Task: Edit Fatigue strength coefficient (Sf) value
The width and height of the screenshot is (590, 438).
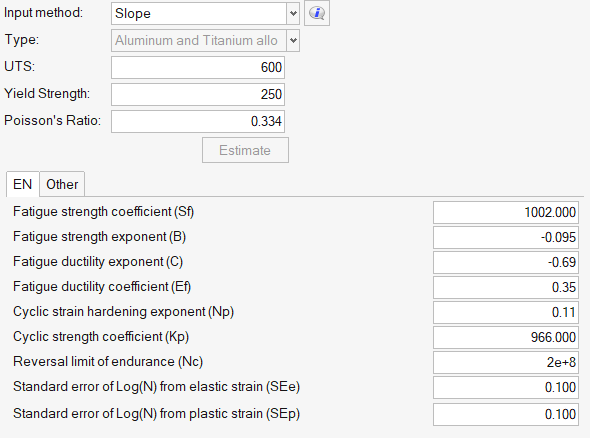Action: pyautogui.click(x=506, y=212)
